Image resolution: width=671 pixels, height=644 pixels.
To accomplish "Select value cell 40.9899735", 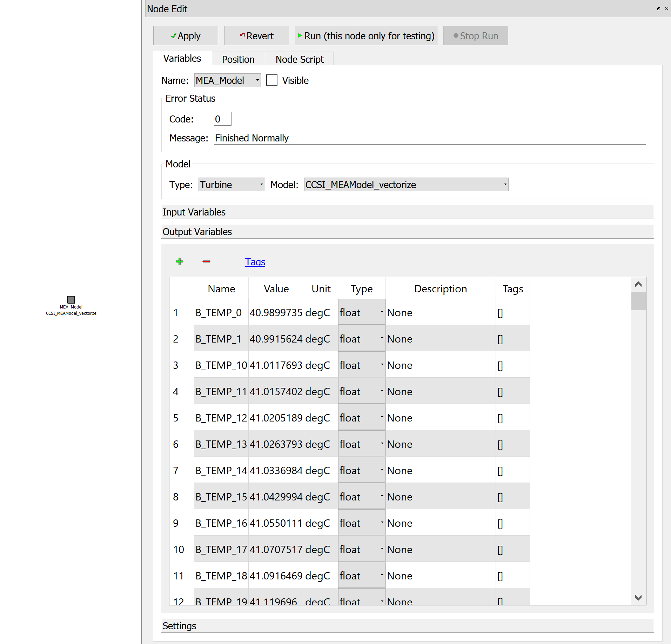I will (x=276, y=312).
